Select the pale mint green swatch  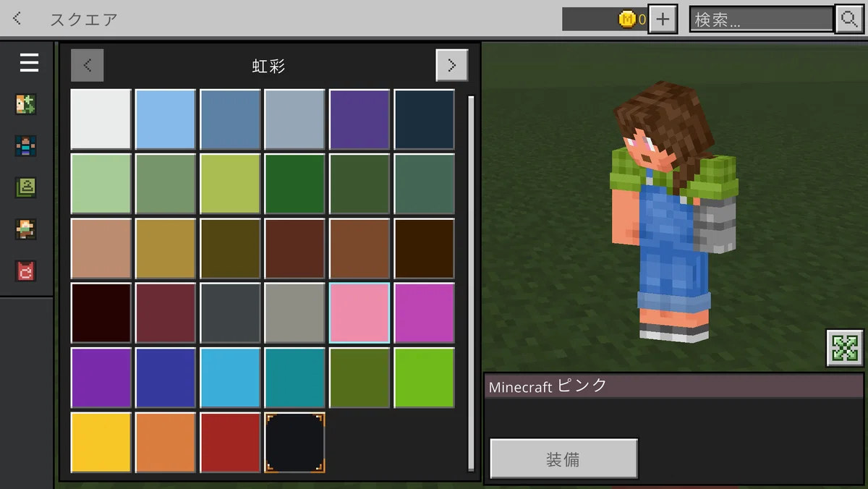(101, 184)
